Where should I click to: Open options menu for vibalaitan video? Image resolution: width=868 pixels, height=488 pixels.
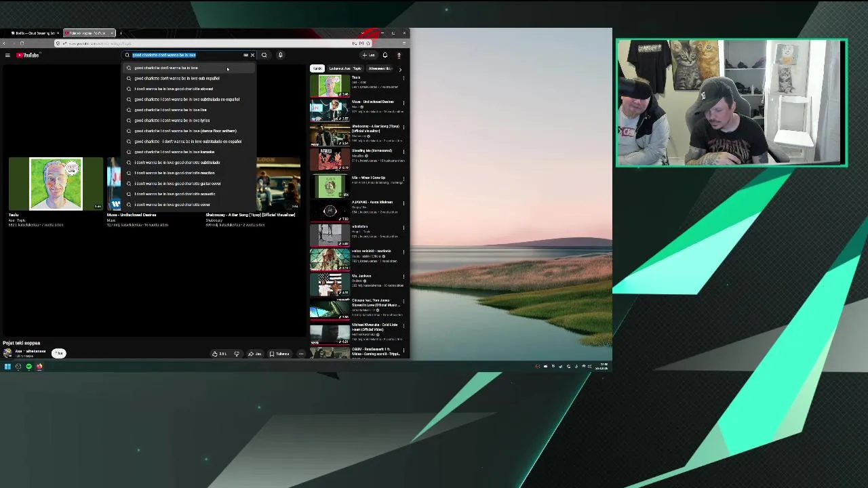pyautogui.click(x=403, y=227)
